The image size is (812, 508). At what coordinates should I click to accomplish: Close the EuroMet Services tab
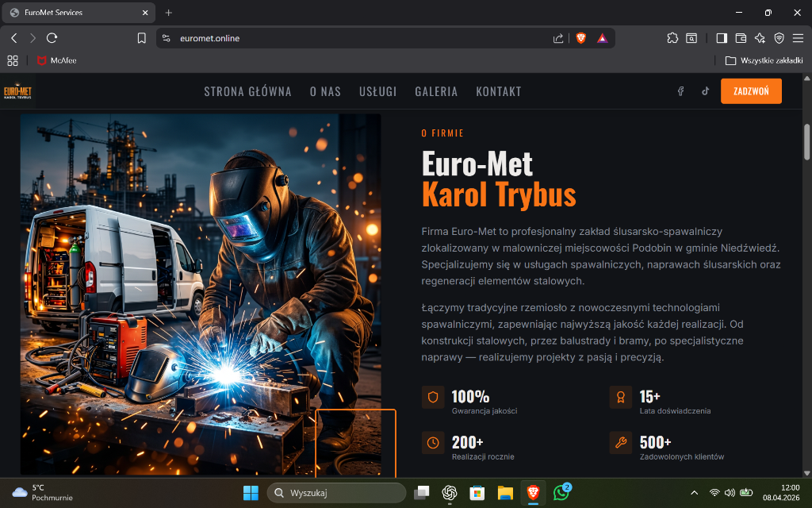click(146, 13)
